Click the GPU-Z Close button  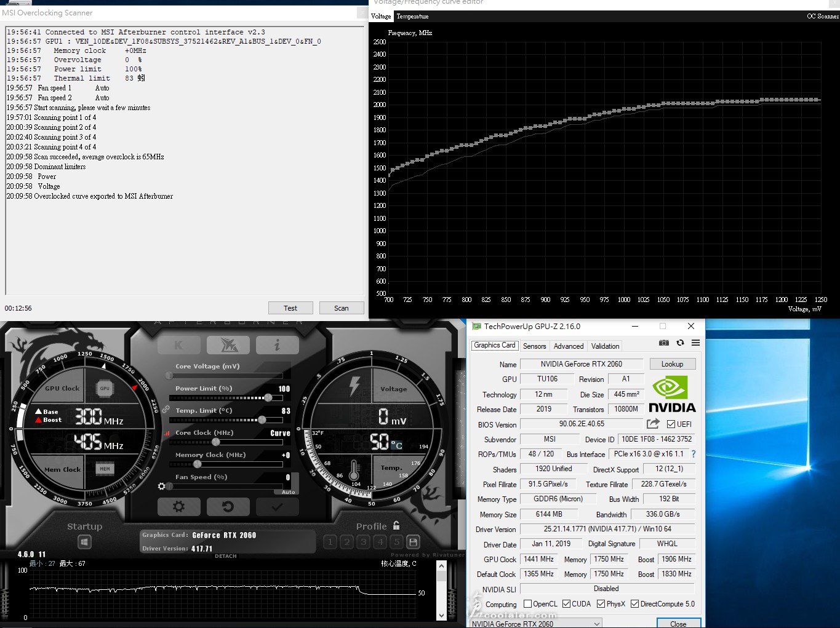point(678,624)
